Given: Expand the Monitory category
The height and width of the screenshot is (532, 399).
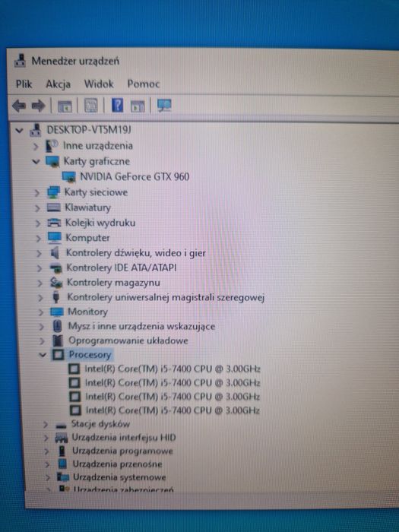Looking at the screenshot, I should (x=41, y=312).
